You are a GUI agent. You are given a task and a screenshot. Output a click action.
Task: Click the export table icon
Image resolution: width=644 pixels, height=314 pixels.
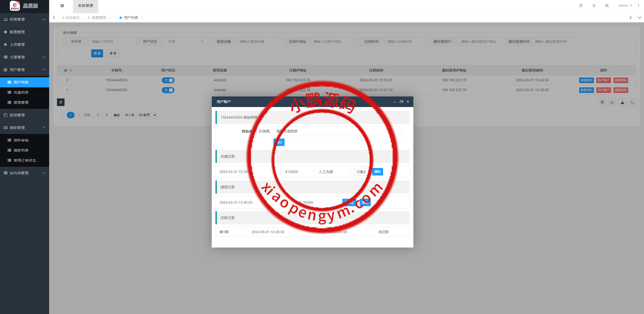[622, 102]
